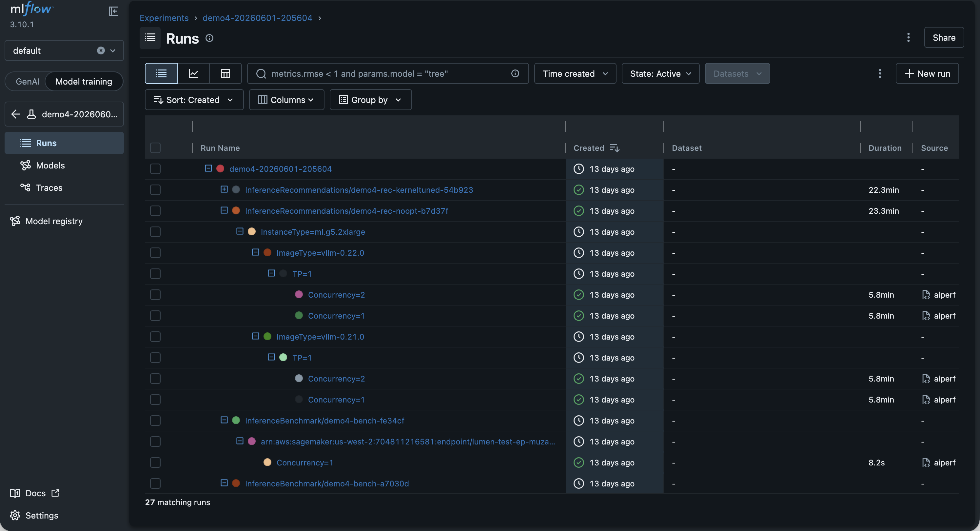Click the info icon next to the Runs title
Image resolution: width=980 pixels, height=531 pixels.
point(209,38)
